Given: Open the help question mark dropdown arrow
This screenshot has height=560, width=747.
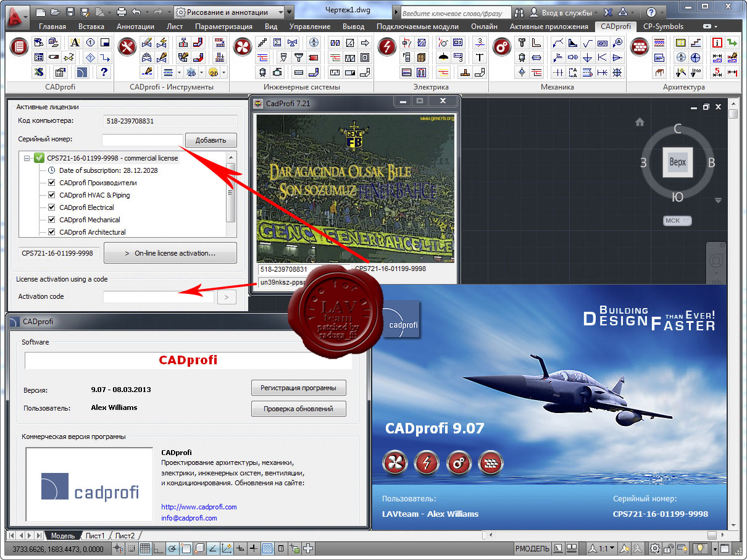Looking at the screenshot, I should tap(661, 13).
